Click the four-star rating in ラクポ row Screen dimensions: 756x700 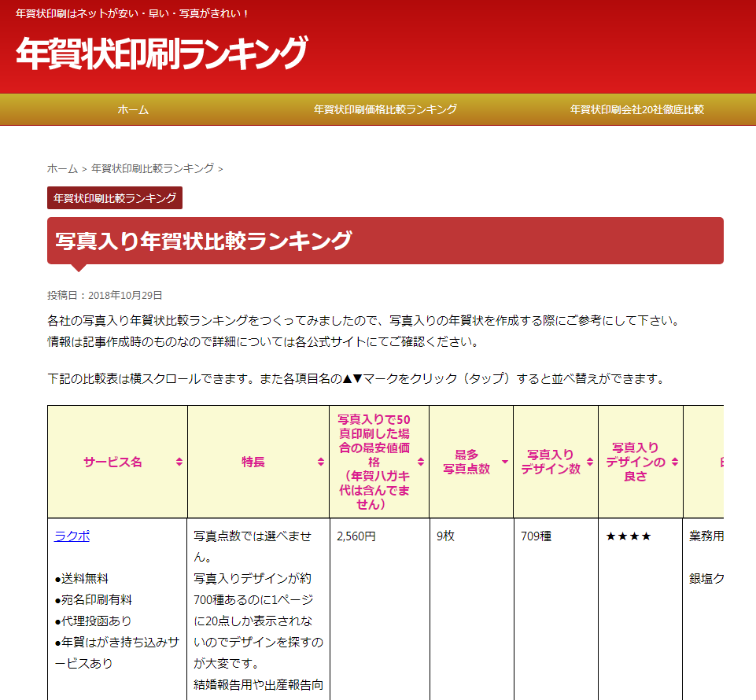click(x=629, y=536)
